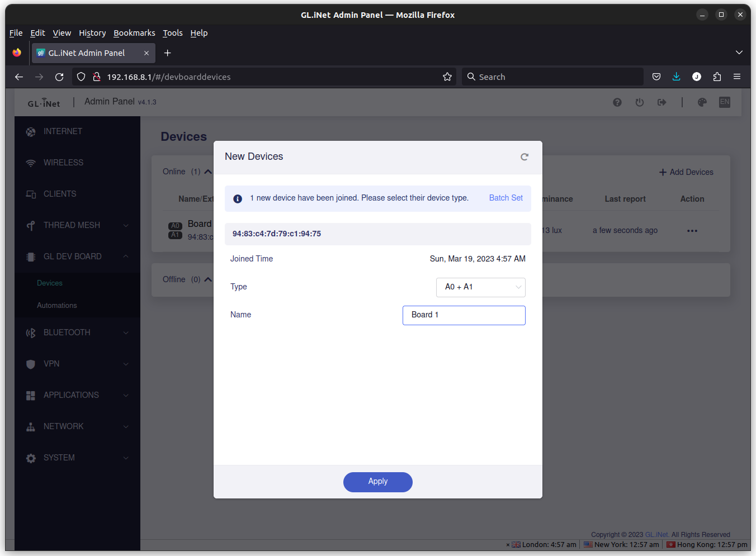This screenshot has width=756, height=556.
Task: Click the Thread Mesh icon in sidebar
Action: [x=31, y=226]
